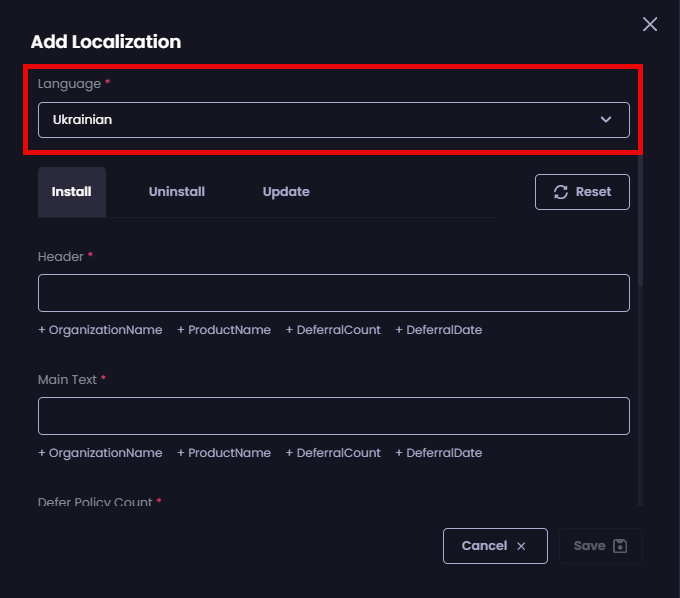The width and height of the screenshot is (680, 598).
Task: Open the Language dropdown
Action: click(320, 120)
